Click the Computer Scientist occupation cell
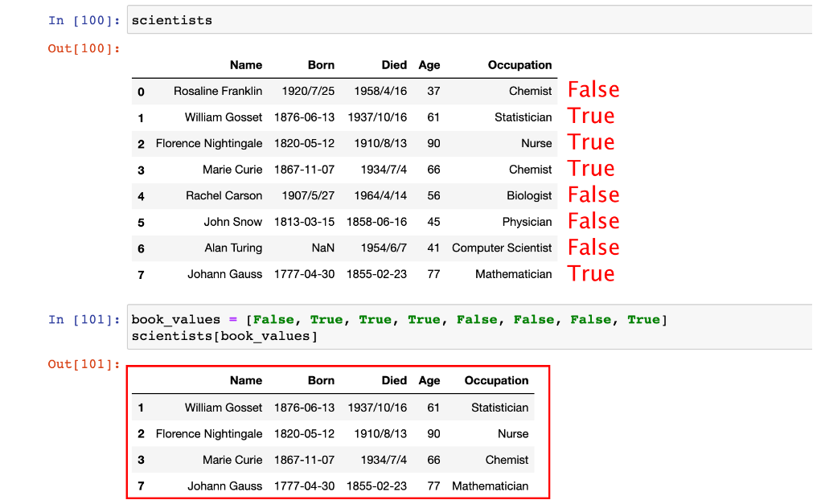821x504 pixels. 502,248
